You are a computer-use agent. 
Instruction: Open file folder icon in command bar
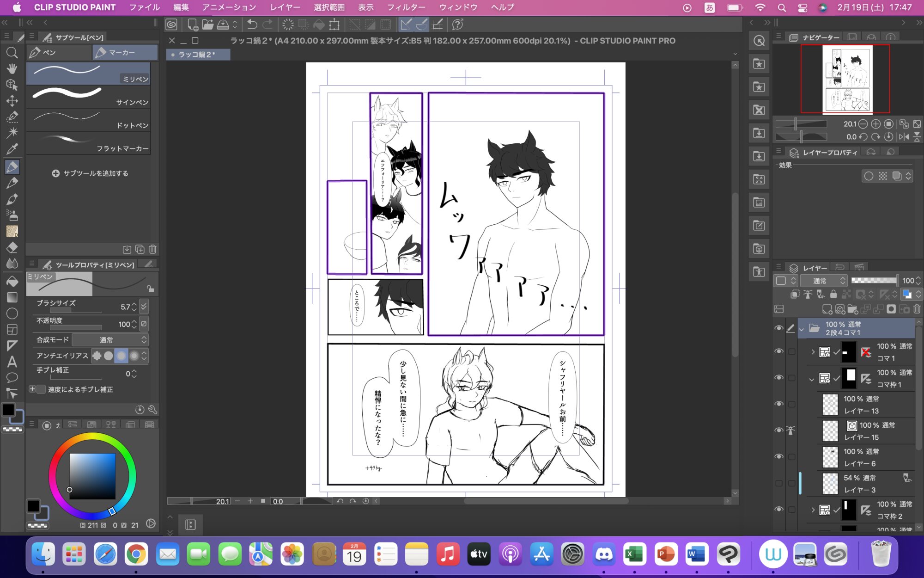click(x=207, y=24)
